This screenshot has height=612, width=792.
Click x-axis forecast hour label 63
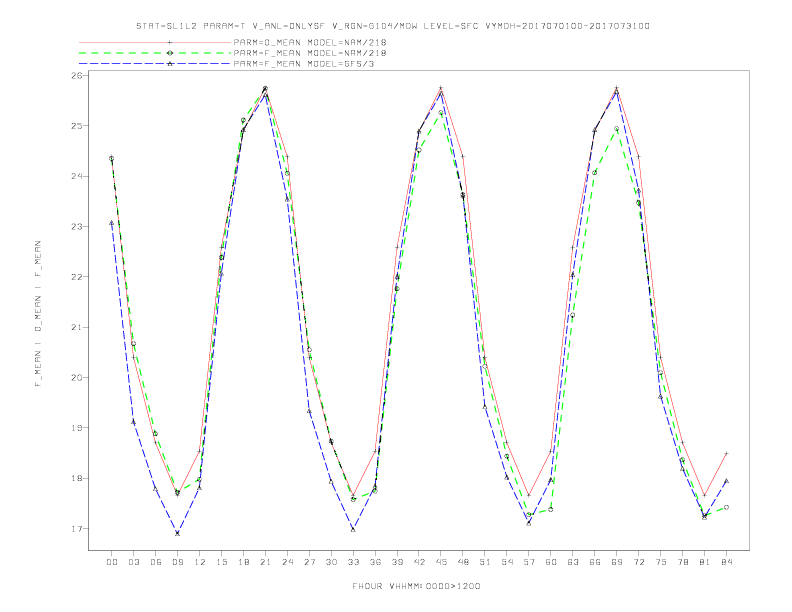tap(573, 562)
